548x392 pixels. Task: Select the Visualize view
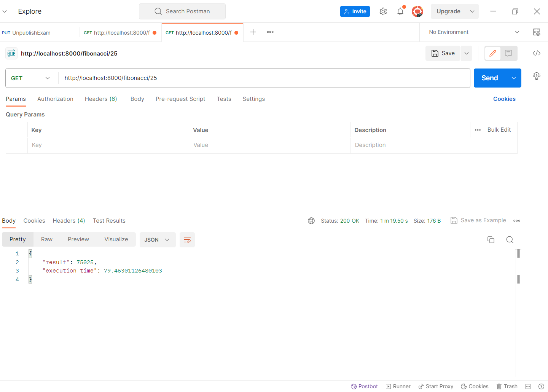coord(116,239)
